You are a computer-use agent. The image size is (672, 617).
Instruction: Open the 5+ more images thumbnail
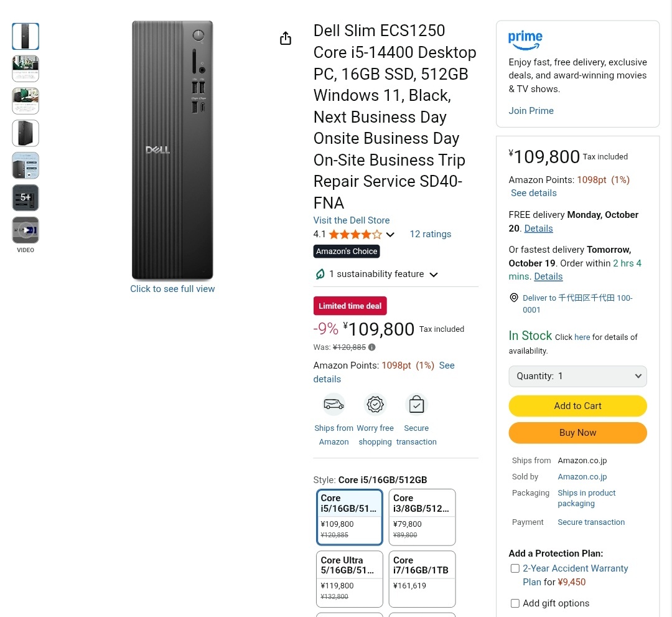point(26,198)
